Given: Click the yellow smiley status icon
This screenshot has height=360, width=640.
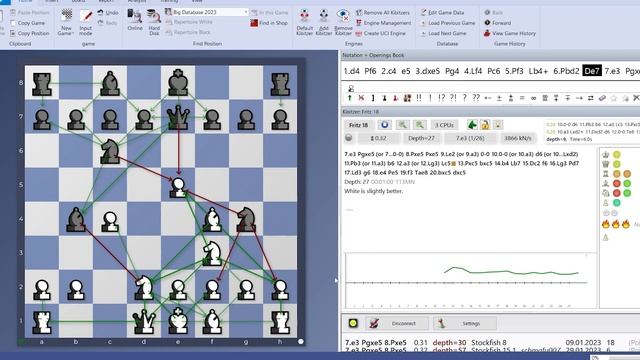Looking at the screenshot, I should pyautogui.click(x=353, y=323).
